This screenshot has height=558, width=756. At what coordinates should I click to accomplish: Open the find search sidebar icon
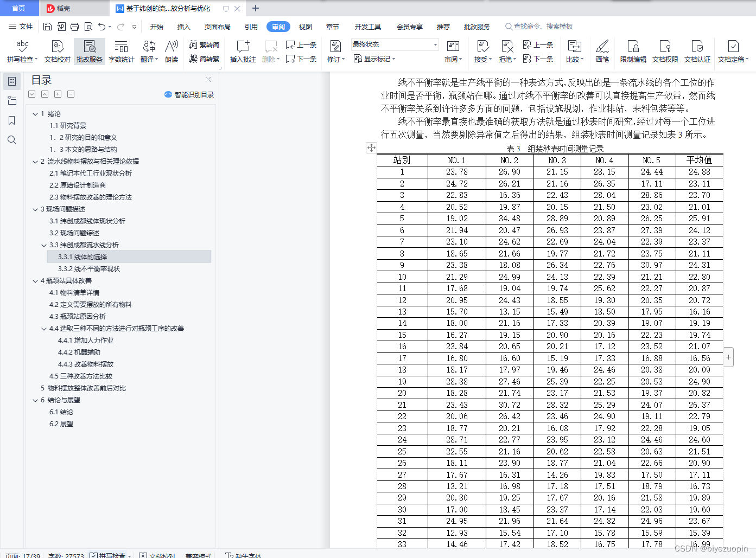[12, 140]
